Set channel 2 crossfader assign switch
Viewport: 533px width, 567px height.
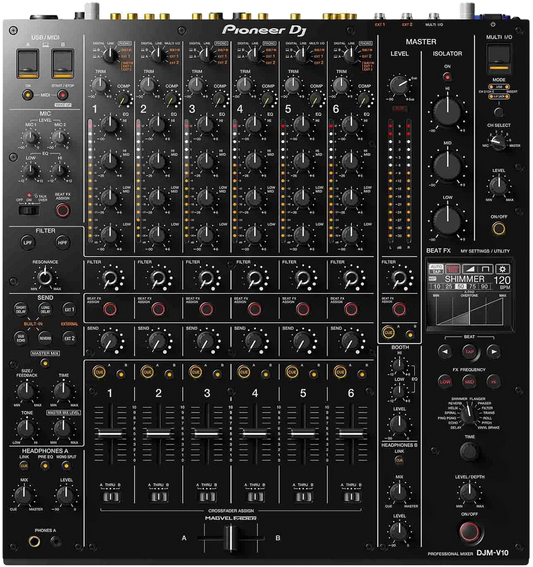point(159,496)
